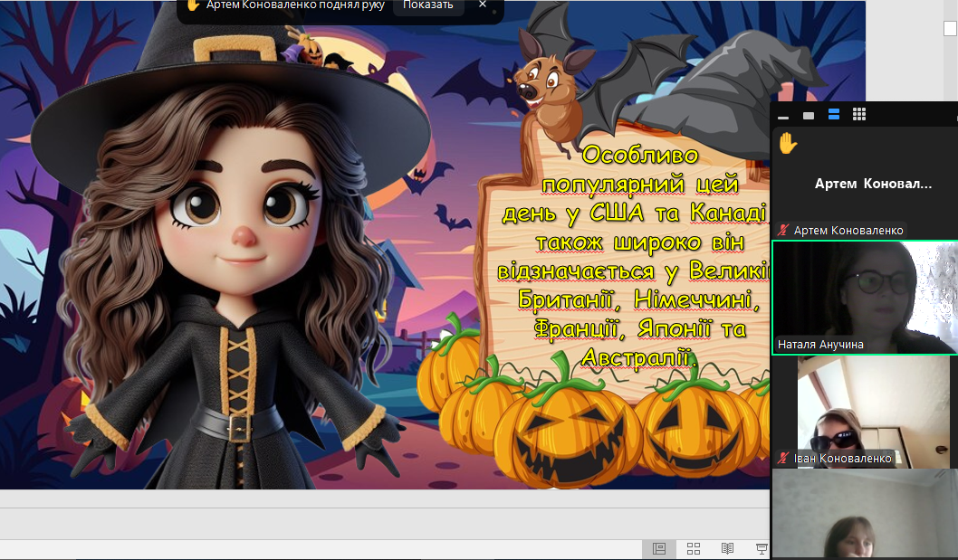Click the word відзначається on the slide

(x=576, y=271)
